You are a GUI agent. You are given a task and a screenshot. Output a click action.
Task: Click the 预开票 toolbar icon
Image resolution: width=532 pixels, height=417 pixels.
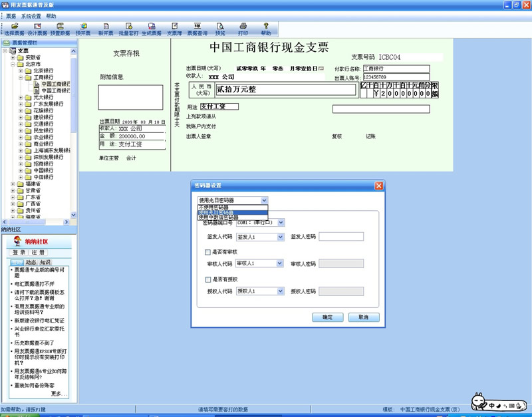point(83,26)
